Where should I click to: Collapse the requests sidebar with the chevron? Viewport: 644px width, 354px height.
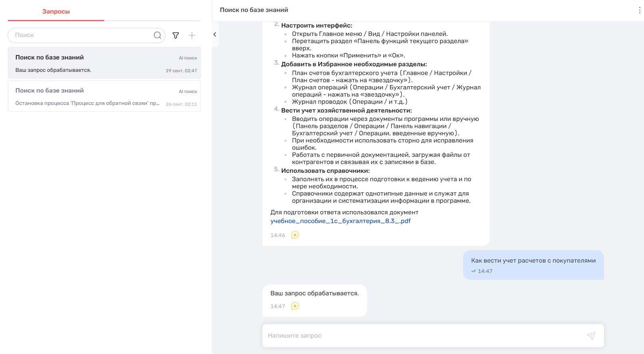point(215,35)
